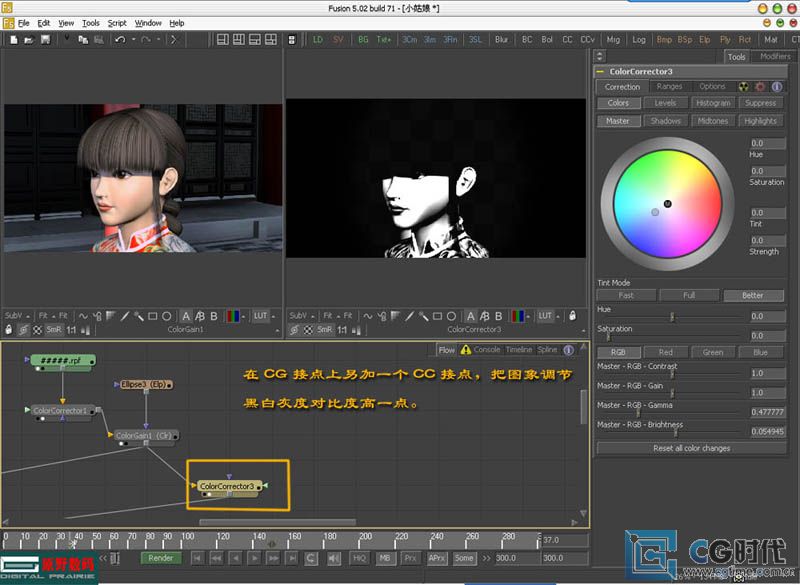
Task: Click the Undo arrow icon
Action: [x=120, y=40]
